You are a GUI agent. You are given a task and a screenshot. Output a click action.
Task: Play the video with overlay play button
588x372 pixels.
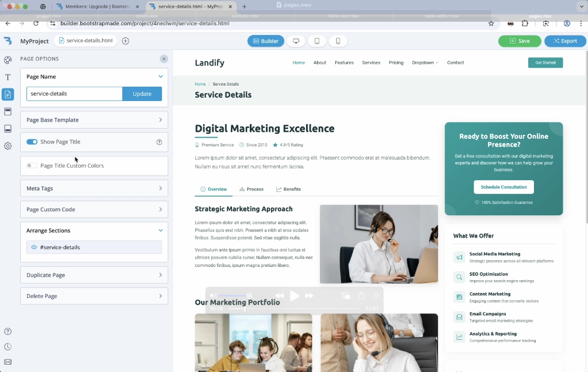tap(295, 296)
